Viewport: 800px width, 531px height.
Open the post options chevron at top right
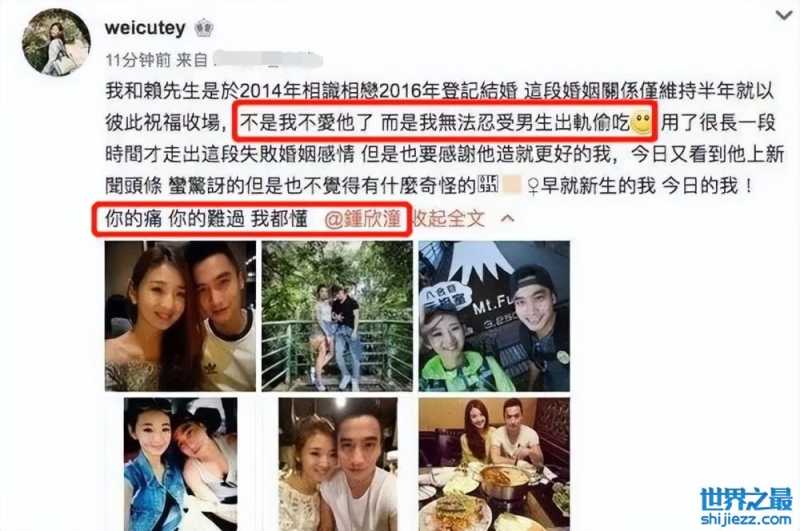[x=784, y=15]
